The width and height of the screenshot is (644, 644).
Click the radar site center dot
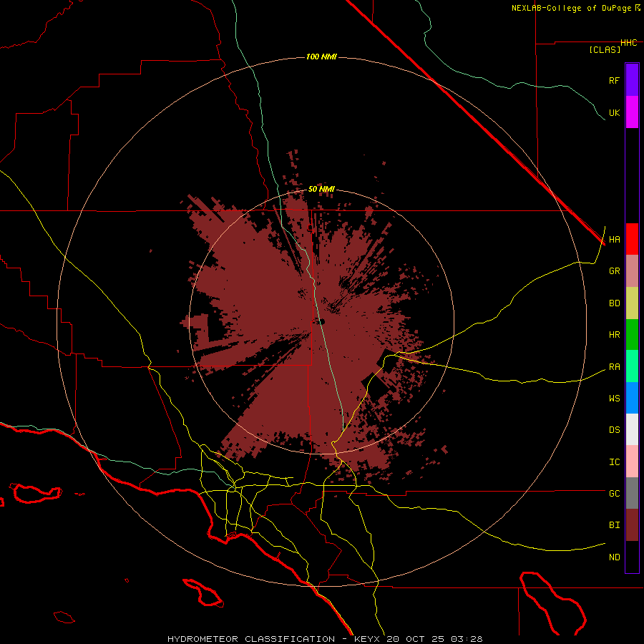[x=321, y=321]
